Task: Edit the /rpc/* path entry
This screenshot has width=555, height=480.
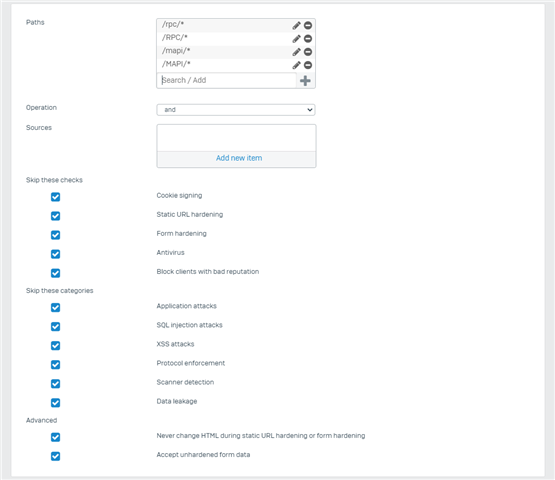Action: pos(296,25)
